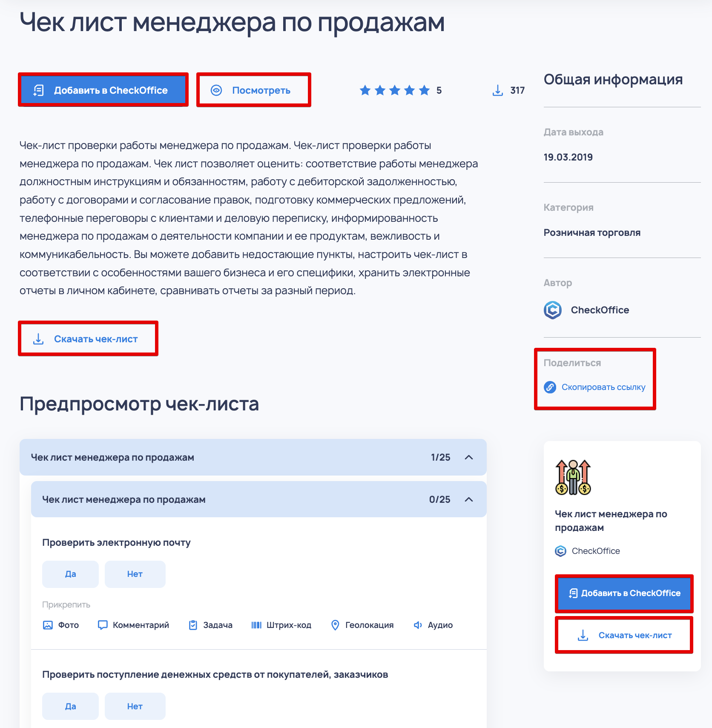Attach a task (Задача) icon
Image resolution: width=712 pixels, height=728 pixels.
tap(193, 625)
